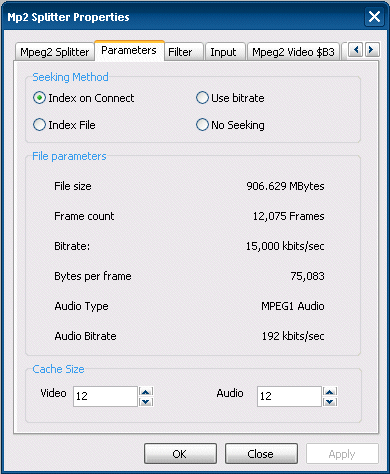Image resolution: width=390 pixels, height=474 pixels.
Task: Switch to the Mpeg2 Splitter tab
Action: 55,52
